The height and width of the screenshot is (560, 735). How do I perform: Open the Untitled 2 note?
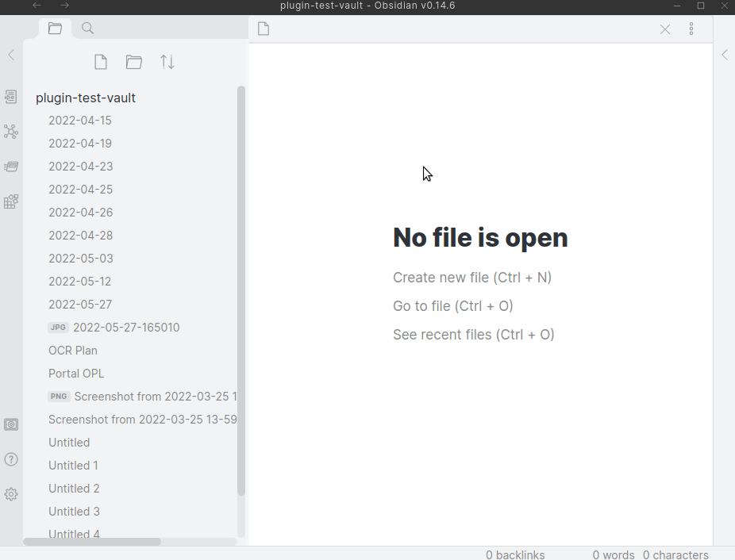74,489
